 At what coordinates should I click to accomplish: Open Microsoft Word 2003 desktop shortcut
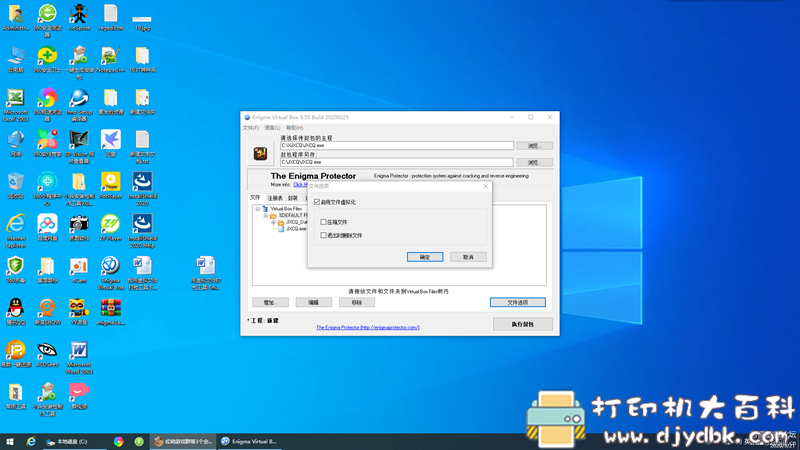click(x=79, y=358)
